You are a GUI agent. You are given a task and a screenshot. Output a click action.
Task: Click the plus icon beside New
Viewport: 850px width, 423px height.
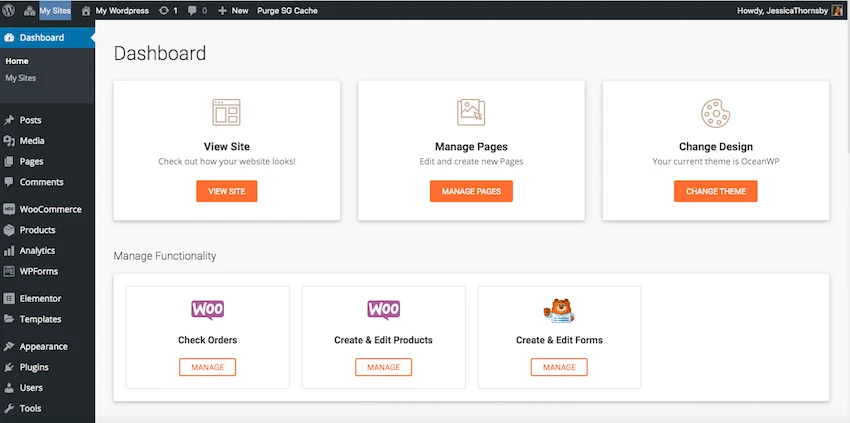[x=222, y=10]
